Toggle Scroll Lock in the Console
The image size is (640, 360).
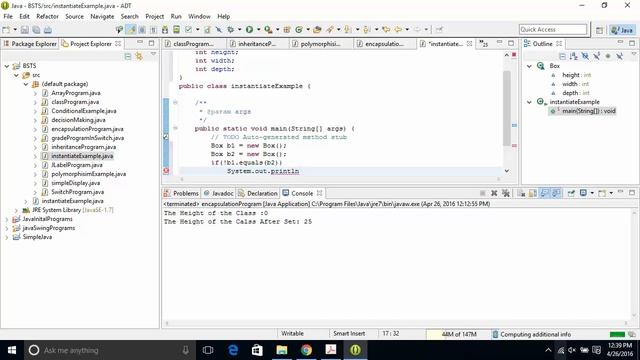tap(533, 193)
